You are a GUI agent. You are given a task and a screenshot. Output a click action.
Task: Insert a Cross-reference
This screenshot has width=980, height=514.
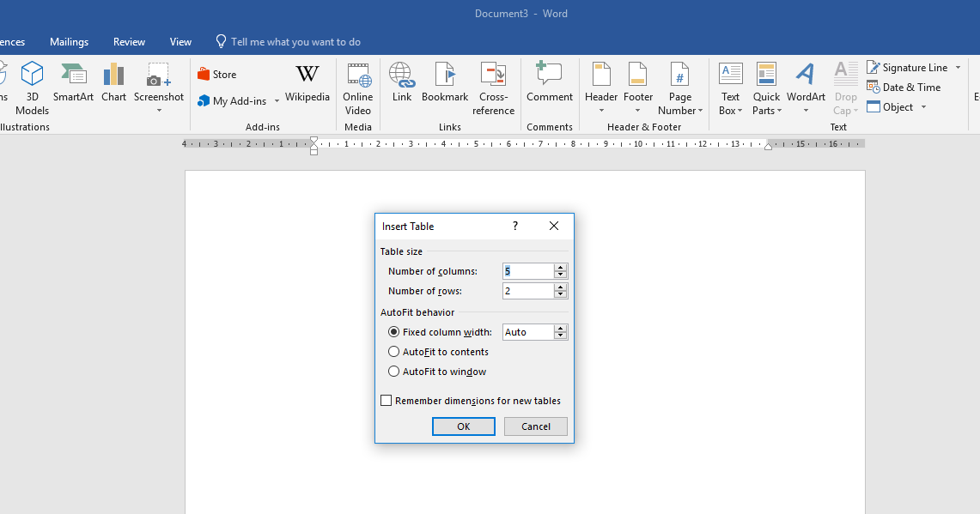[x=493, y=88]
